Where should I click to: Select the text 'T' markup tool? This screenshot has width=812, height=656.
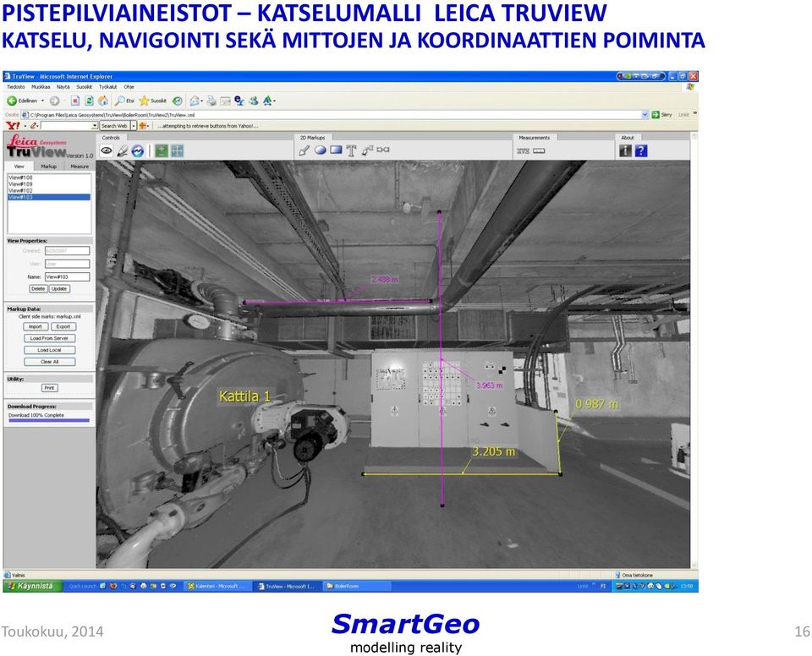pos(352,150)
